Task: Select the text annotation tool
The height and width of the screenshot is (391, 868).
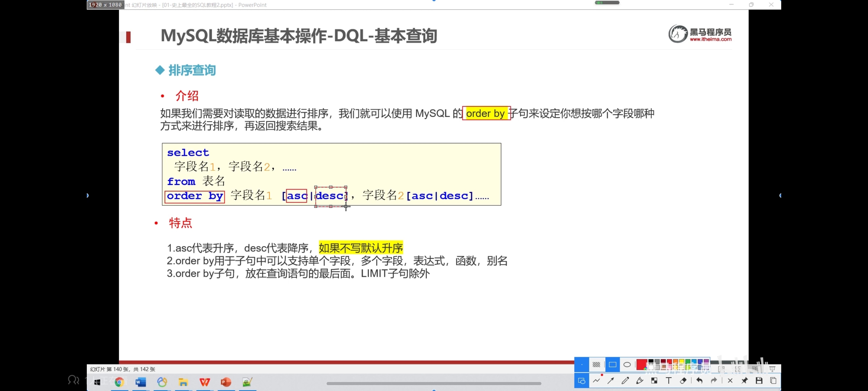Action: tap(669, 380)
